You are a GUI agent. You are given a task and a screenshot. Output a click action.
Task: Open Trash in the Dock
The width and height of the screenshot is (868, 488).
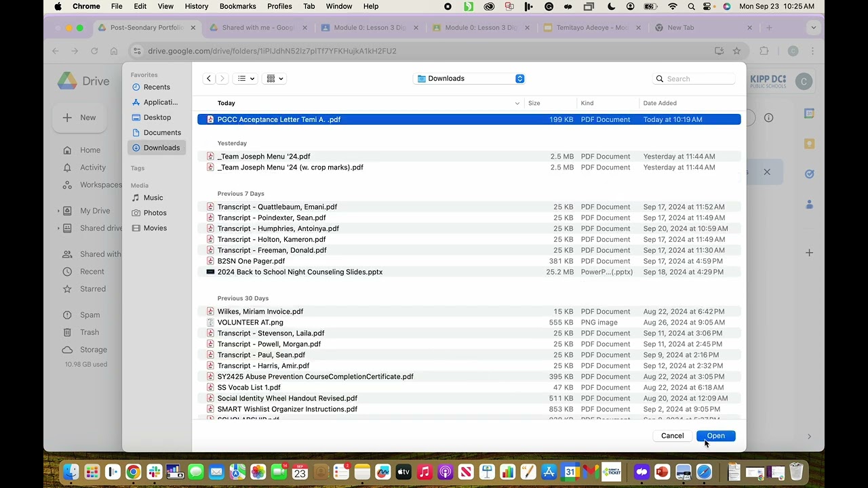[796, 472]
